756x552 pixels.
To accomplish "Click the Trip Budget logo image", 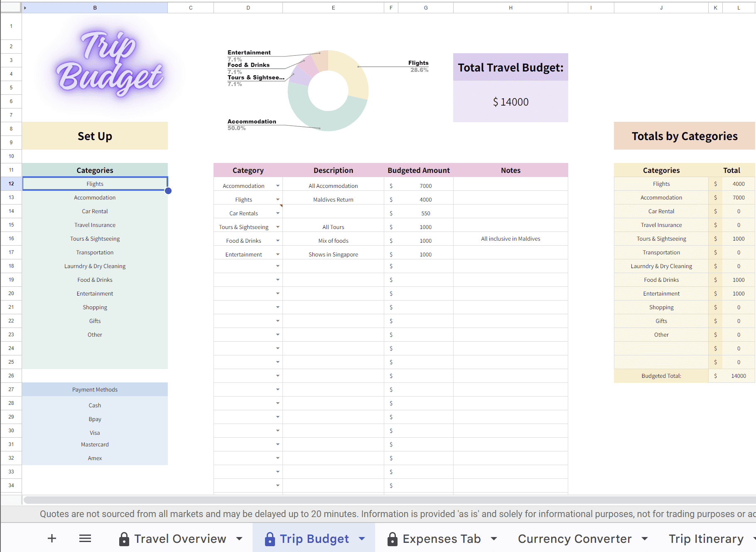I will (110, 64).
